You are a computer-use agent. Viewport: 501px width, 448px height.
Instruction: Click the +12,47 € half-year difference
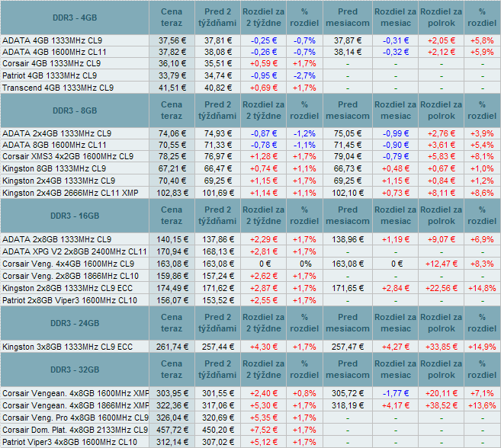pos(442,264)
